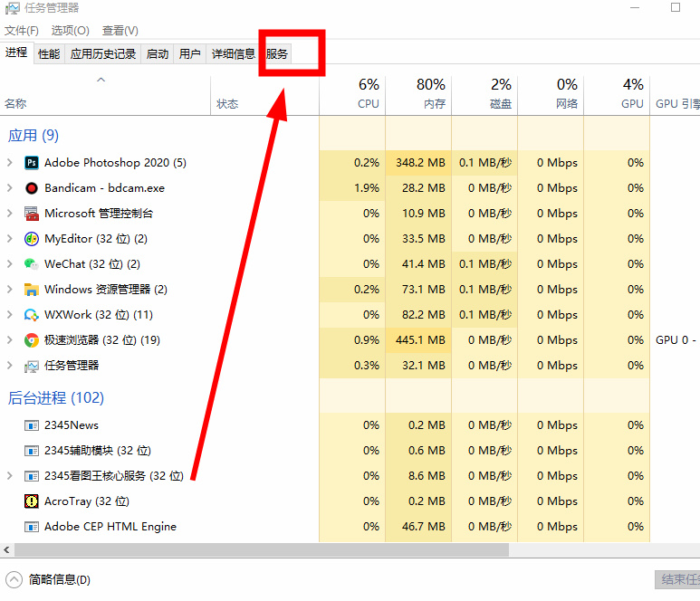Expand the Adobe Photoshop 2020 process group

[9, 163]
